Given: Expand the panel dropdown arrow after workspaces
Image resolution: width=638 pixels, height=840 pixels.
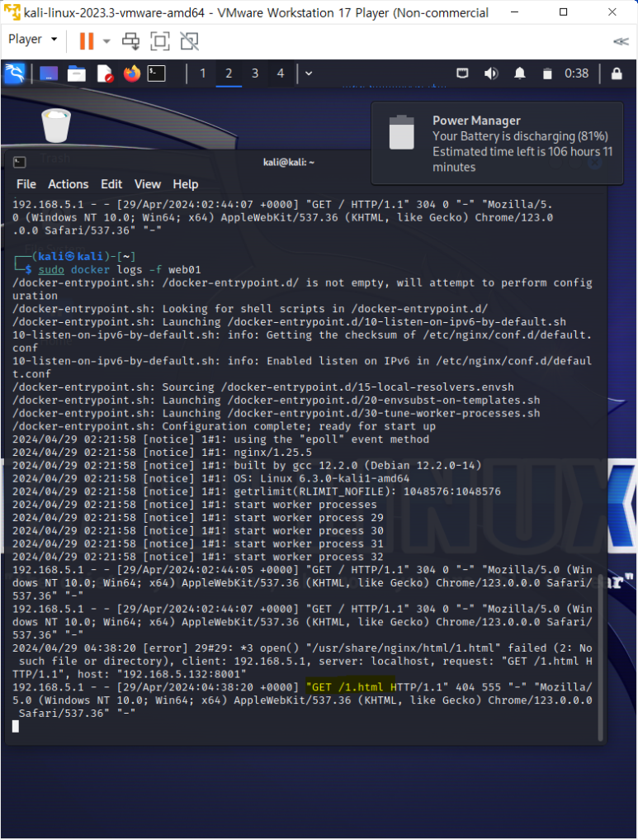Looking at the screenshot, I should 309,74.
